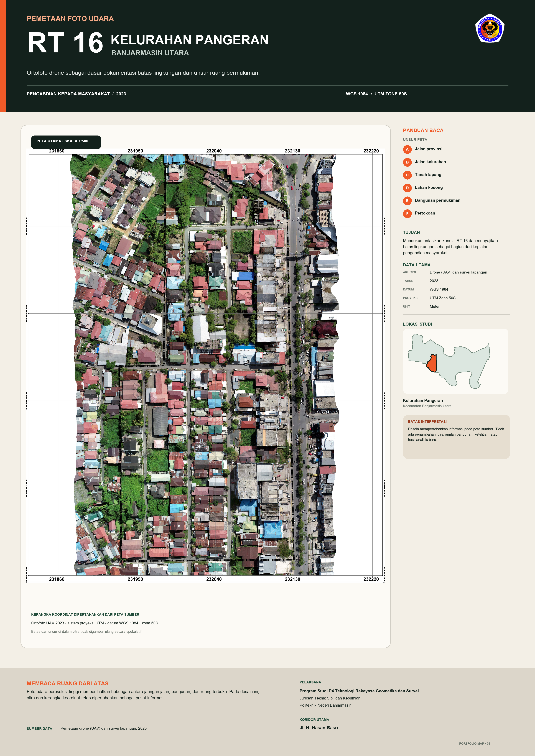This screenshot has width=535, height=756.
Task: Click legend marker A for Jalan provinsi
Action: coord(407,150)
